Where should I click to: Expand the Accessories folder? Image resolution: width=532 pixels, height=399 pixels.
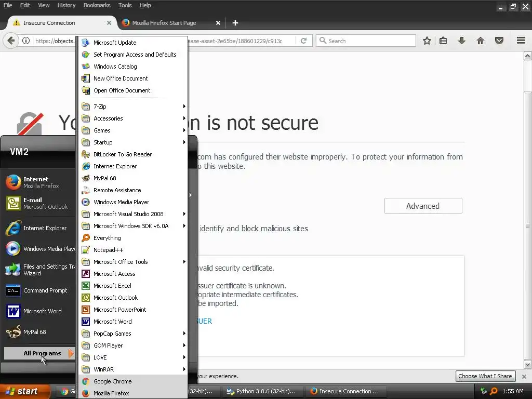click(132, 118)
